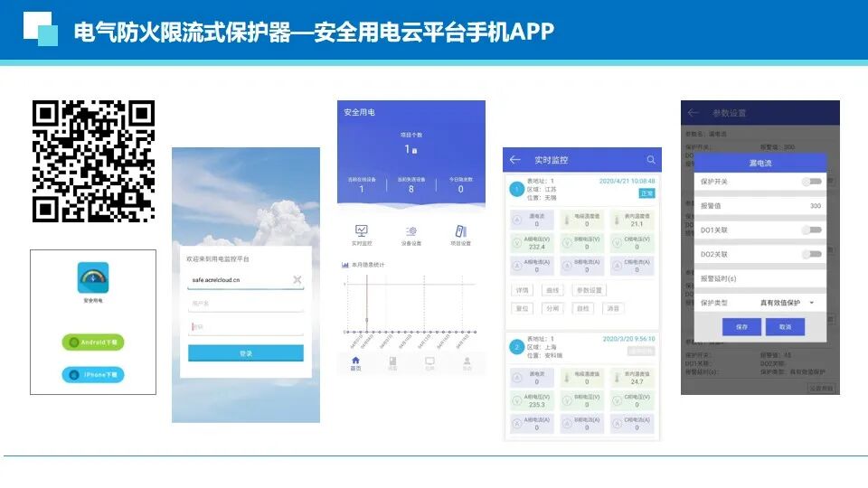Click the bar chart icon beside 本月信息统计
Screen dimensions: 868x488
click(345, 265)
